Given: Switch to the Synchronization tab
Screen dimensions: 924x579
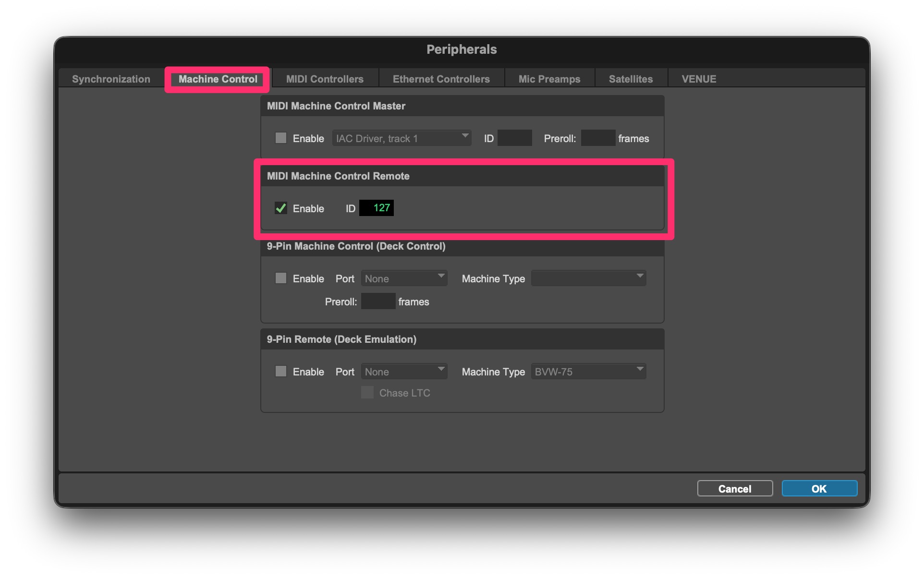Looking at the screenshot, I should 111,79.
